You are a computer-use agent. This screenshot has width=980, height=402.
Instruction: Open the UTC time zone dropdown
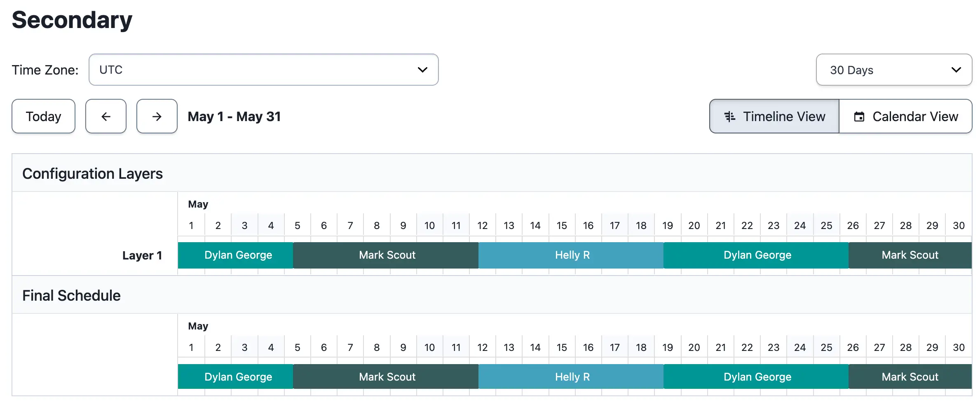[264, 70]
